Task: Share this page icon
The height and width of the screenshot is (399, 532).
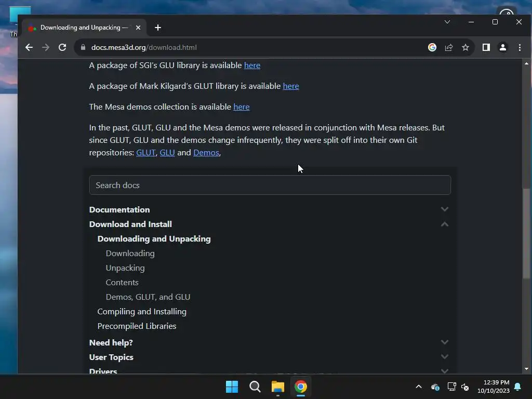Action: pyautogui.click(x=448, y=47)
